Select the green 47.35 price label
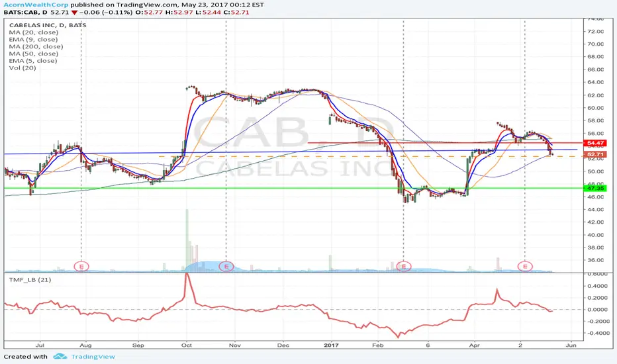 (x=596, y=188)
